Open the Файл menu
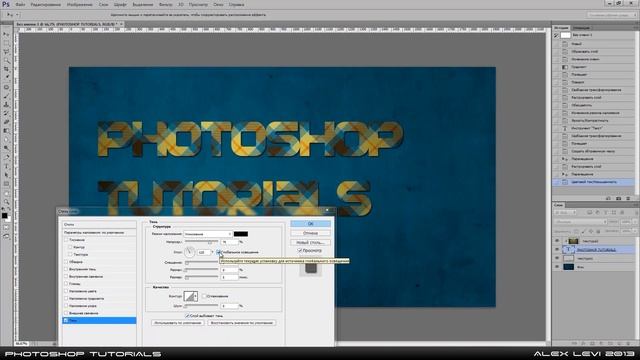The image size is (640, 360). click(x=20, y=4)
